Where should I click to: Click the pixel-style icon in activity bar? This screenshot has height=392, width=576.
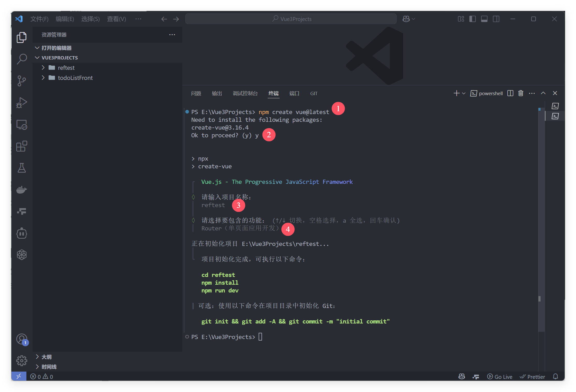pos(21,212)
